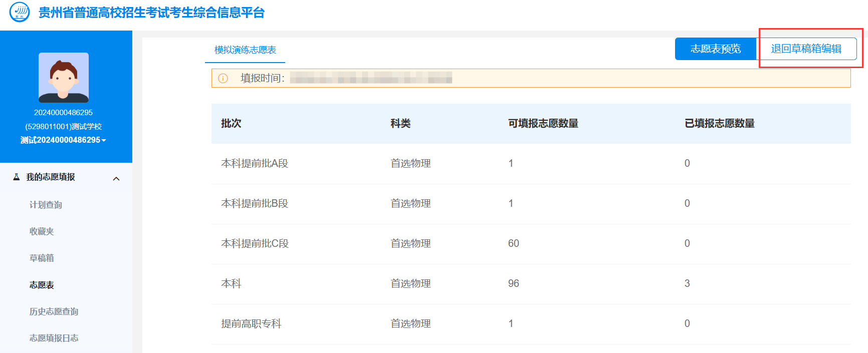This screenshot has height=353, width=868.
Task: Click the user avatar picture
Action: [x=64, y=78]
